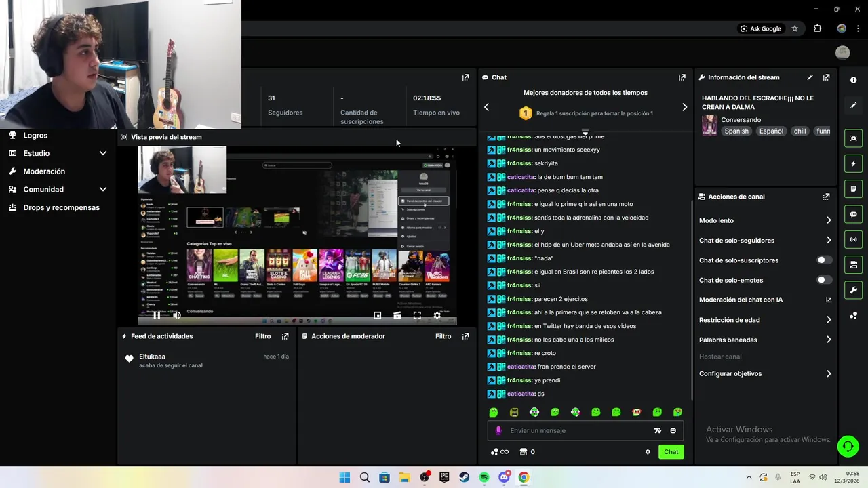Open the green headset support button
This screenshot has height=488, width=868.
click(848, 446)
